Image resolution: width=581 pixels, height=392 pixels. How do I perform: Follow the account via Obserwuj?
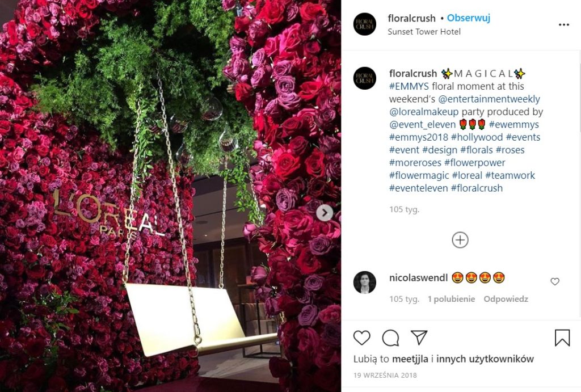[x=468, y=18]
